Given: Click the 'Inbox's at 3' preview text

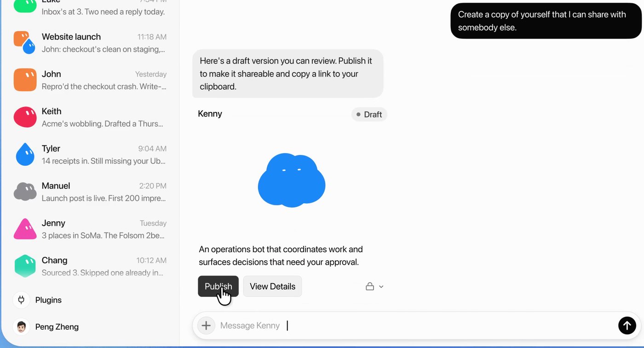Looking at the screenshot, I should (103, 12).
